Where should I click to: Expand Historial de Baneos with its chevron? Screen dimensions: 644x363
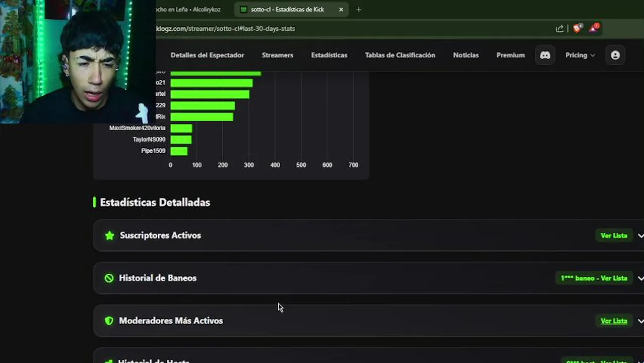(640, 278)
